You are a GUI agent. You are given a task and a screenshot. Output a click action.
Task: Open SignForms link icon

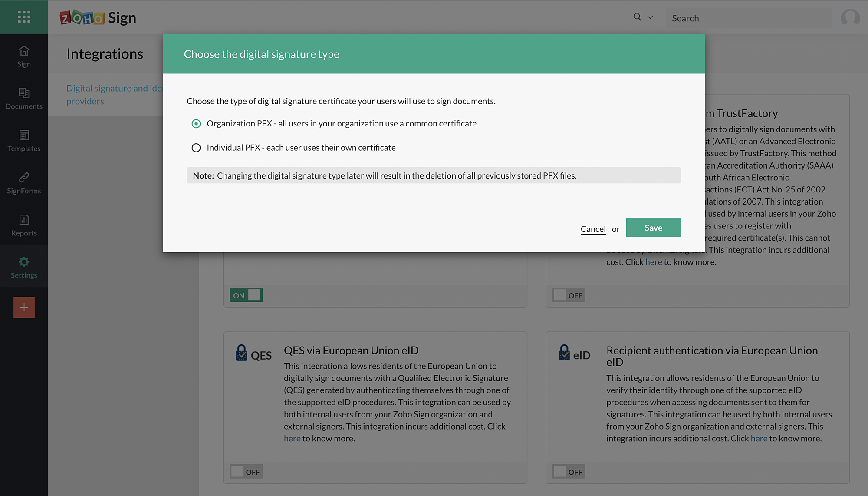point(24,178)
